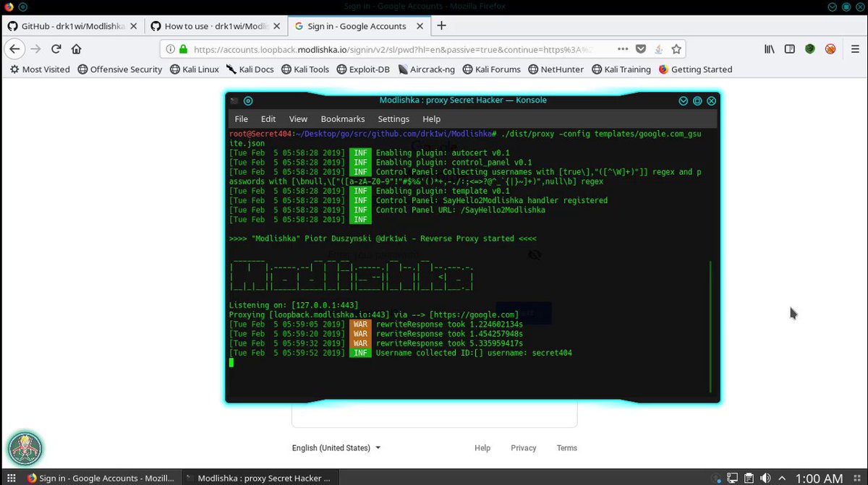Show site information icon in URL bar
The width and height of the screenshot is (868, 485).
click(x=171, y=50)
